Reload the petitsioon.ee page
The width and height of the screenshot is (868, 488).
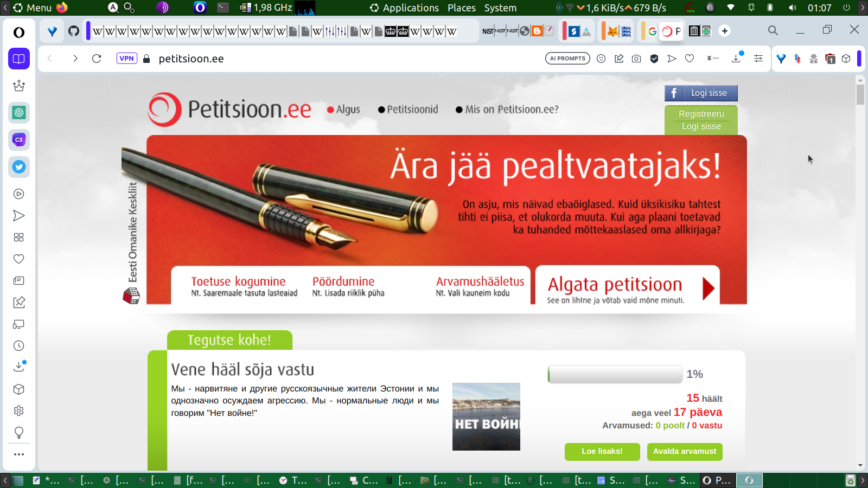click(x=97, y=59)
